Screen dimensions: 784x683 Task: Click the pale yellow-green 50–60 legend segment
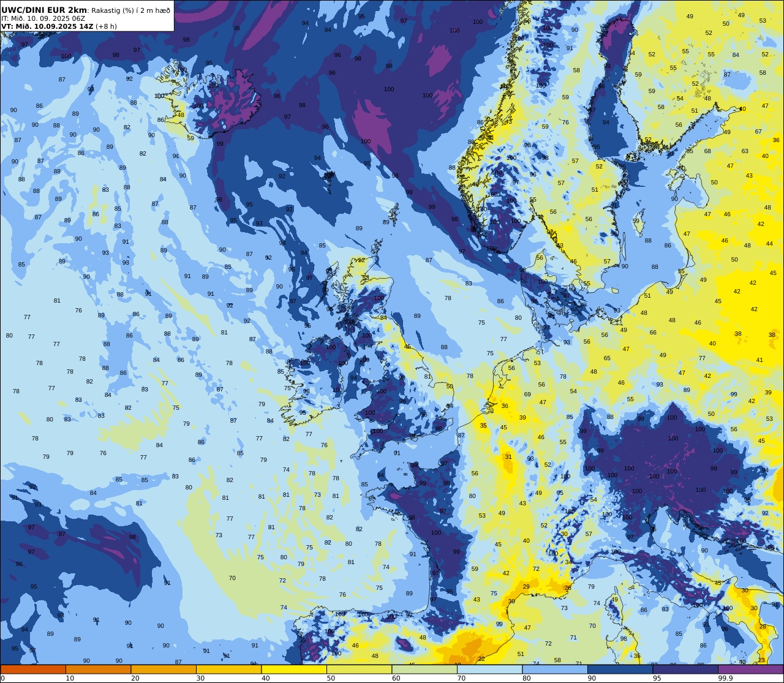pos(359,670)
